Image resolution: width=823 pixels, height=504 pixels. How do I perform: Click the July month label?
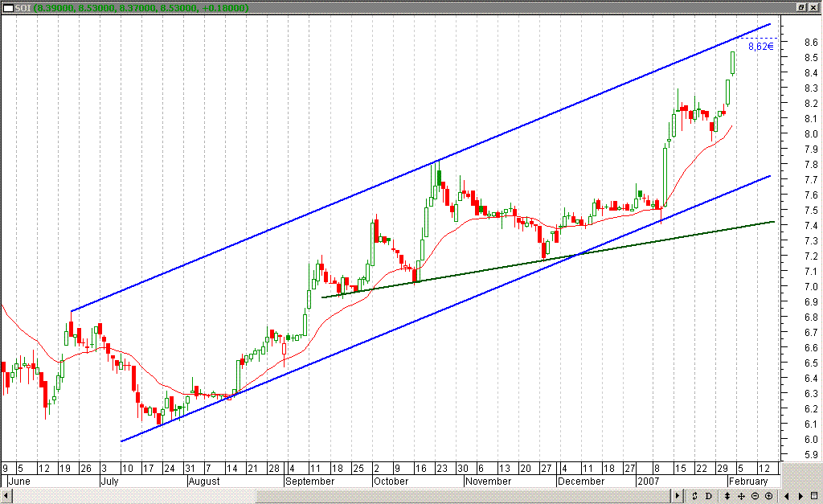coord(109,481)
